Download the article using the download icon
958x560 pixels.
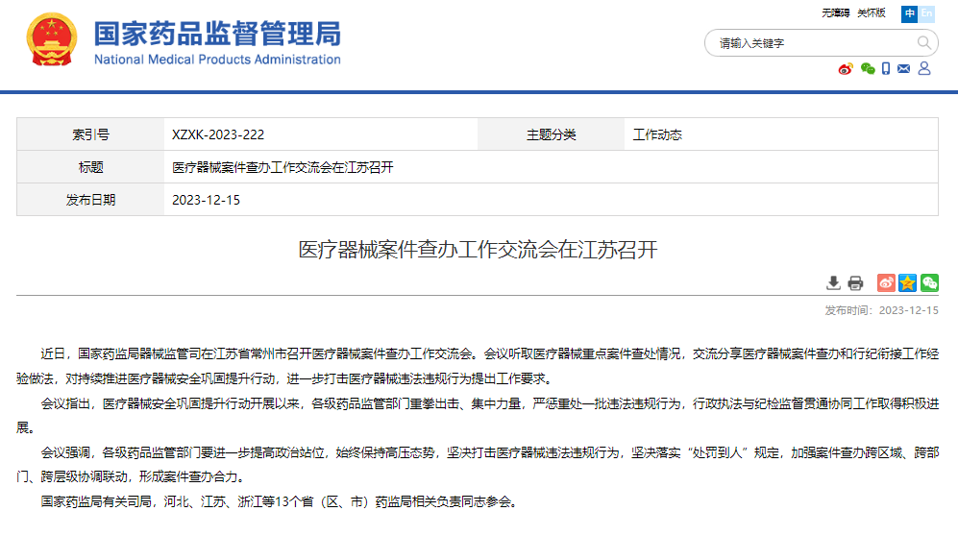pyautogui.click(x=833, y=282)
